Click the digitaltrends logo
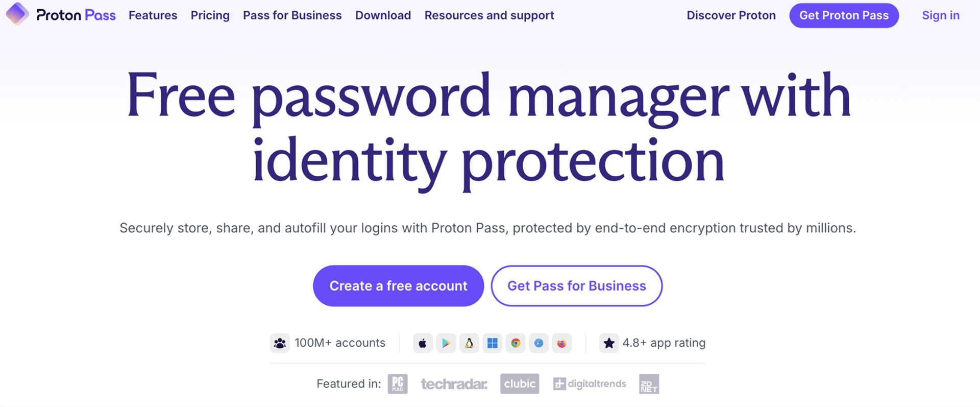 click(x=590, y=384)
